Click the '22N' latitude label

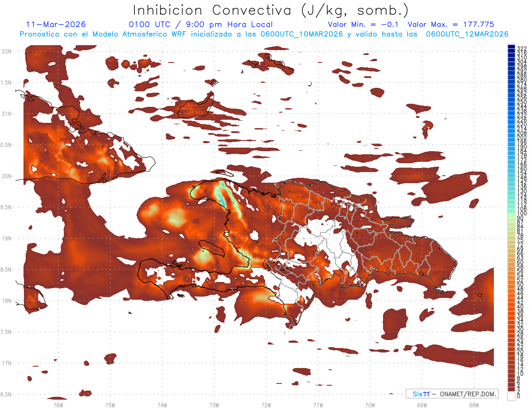pos(6,51)
